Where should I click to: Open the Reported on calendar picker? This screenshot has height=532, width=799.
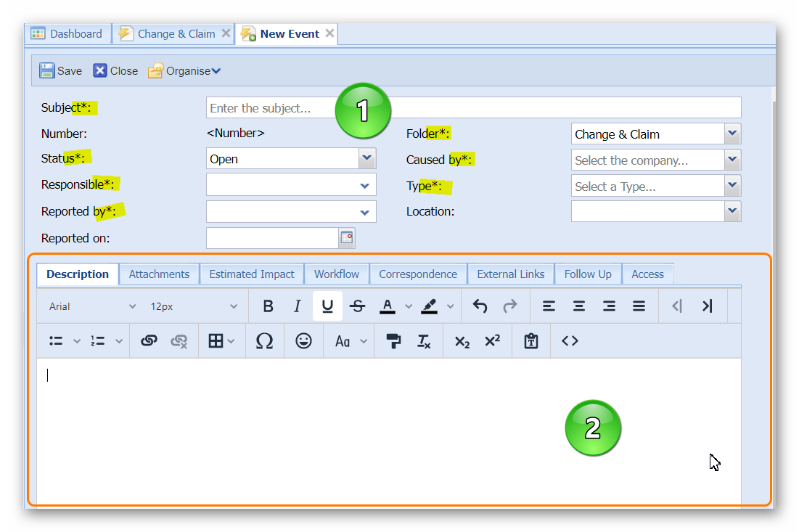coord(346,238)
